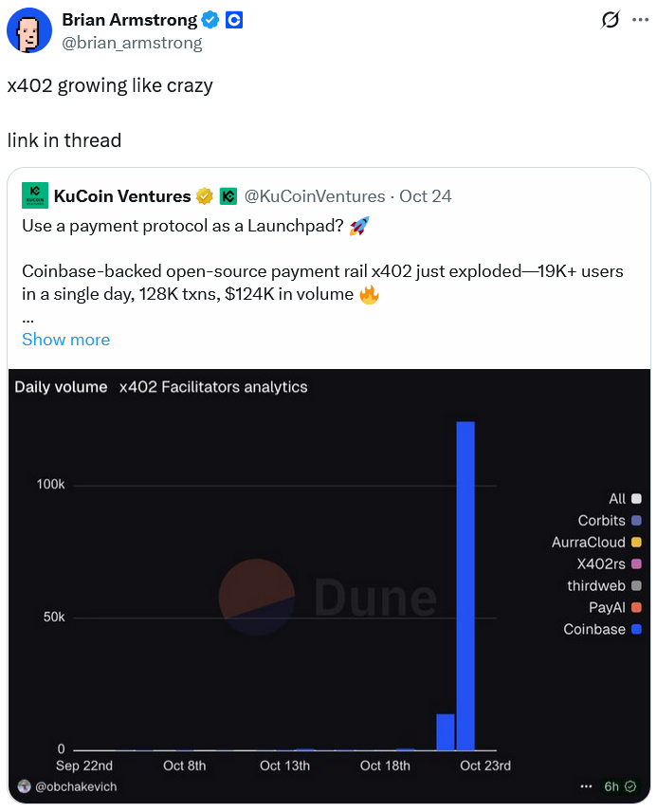Screen dimensions: 657x812
Task: Open Grok analysis for this post
Action: tap(610, 20)
